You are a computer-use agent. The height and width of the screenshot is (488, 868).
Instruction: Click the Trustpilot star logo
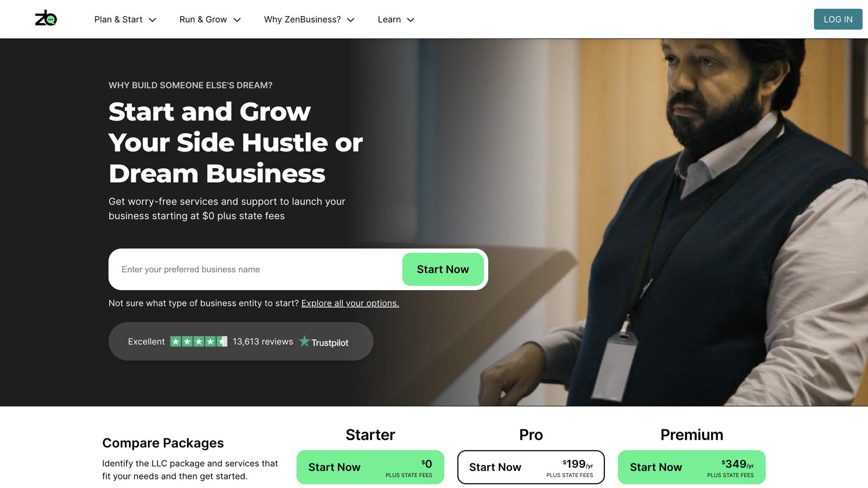[x=304, y=342]
